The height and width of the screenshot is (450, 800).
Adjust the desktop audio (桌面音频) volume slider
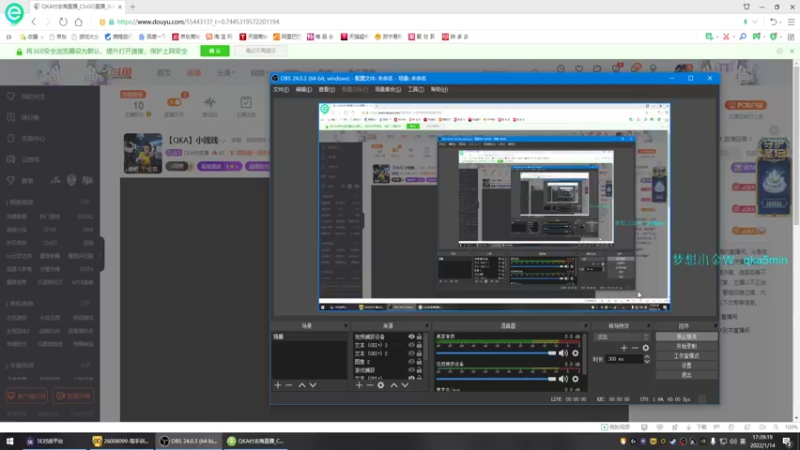[496, 353]
